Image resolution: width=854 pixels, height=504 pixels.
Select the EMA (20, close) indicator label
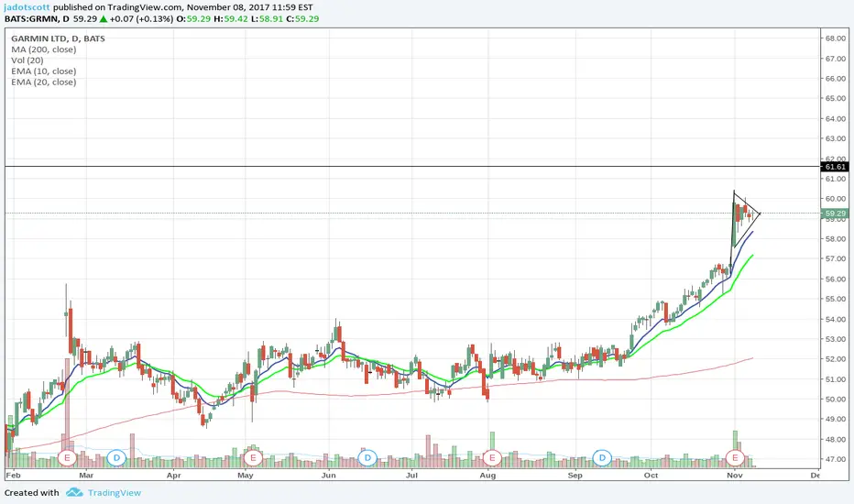tap(41, 82)
